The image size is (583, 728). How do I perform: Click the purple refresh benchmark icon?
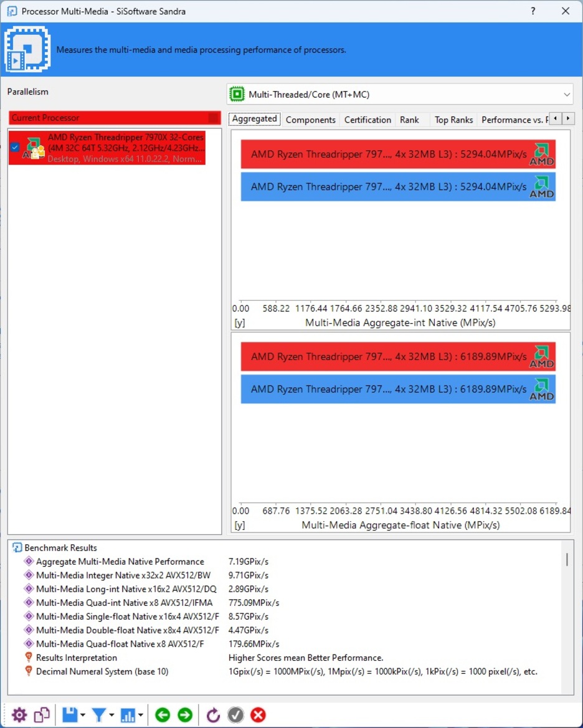click(213, 714)
